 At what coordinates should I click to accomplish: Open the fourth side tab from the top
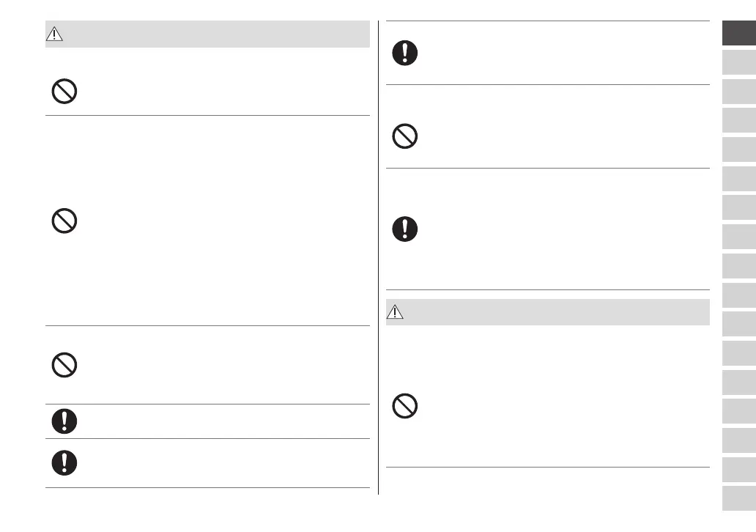pos(738,121)
